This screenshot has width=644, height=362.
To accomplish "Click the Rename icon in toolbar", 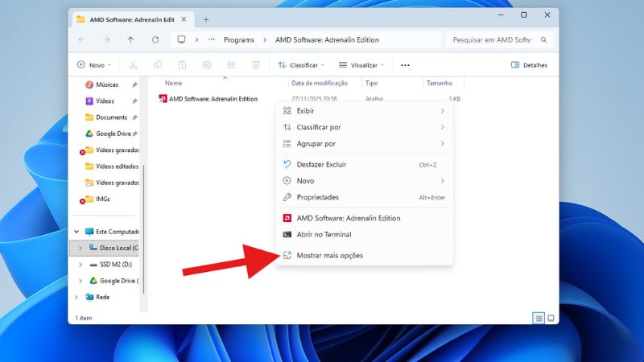I will tap(207, 65).
